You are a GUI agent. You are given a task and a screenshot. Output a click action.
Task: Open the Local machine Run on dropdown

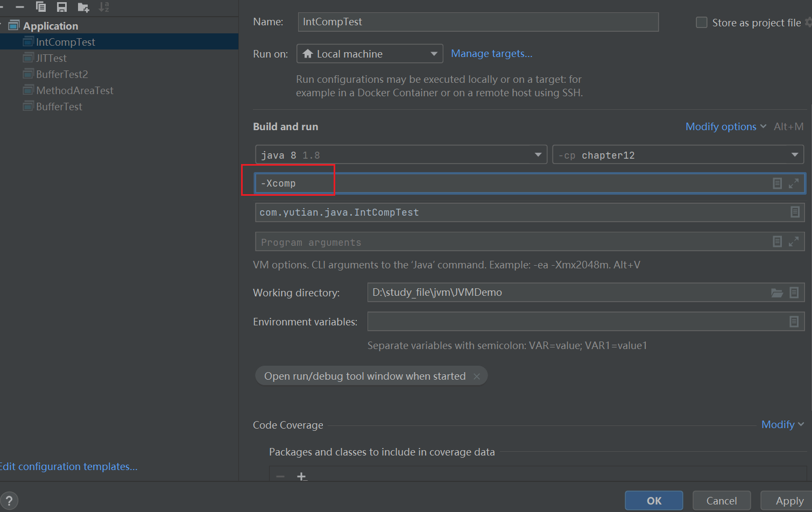coord(370,54)
